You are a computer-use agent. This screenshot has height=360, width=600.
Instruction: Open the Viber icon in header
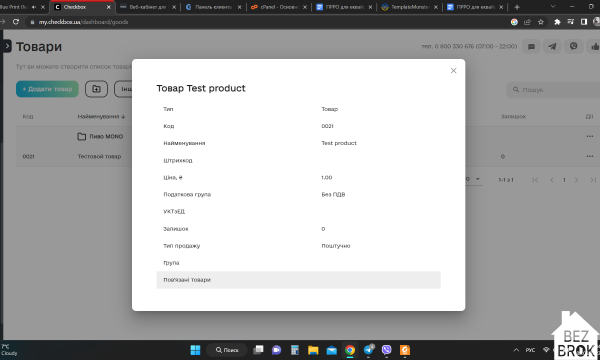click(573, 47)
